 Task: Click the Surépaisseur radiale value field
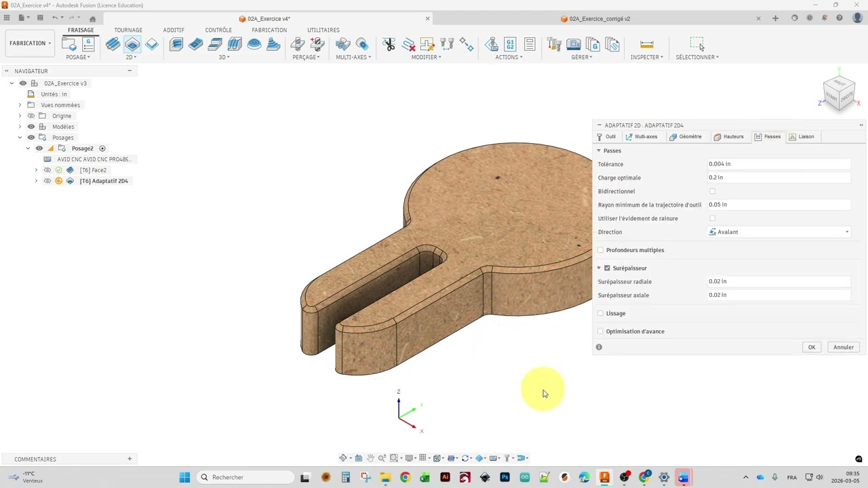click(779, 281)
